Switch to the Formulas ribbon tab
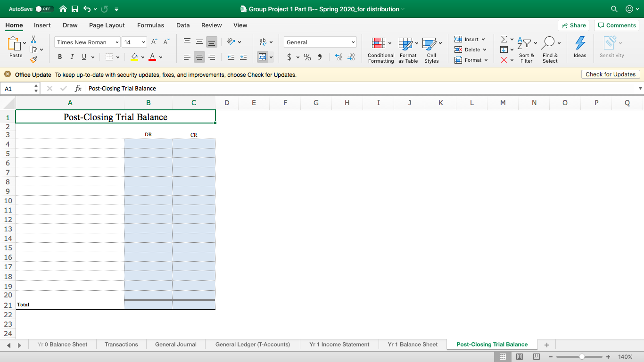The height and width of the screenshot is (362, 644). tap(150, 25)
